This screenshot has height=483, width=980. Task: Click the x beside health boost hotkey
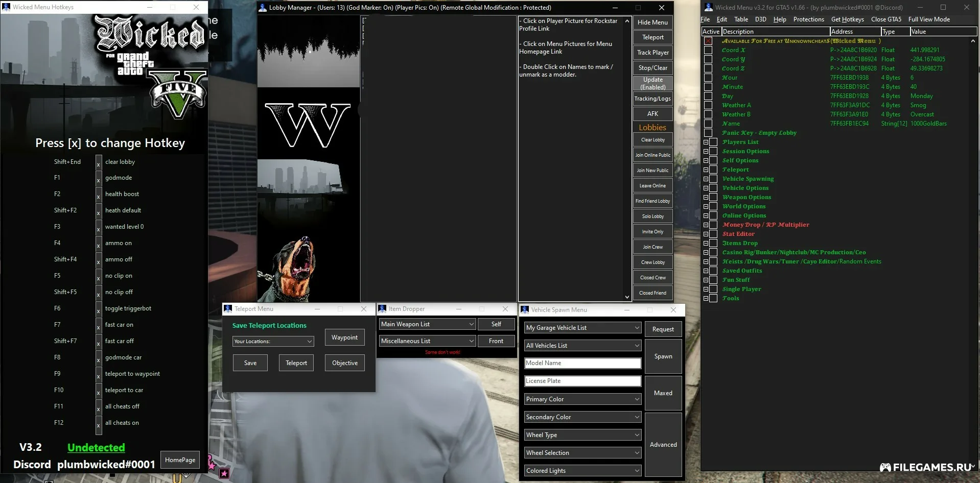pos(99,195)
